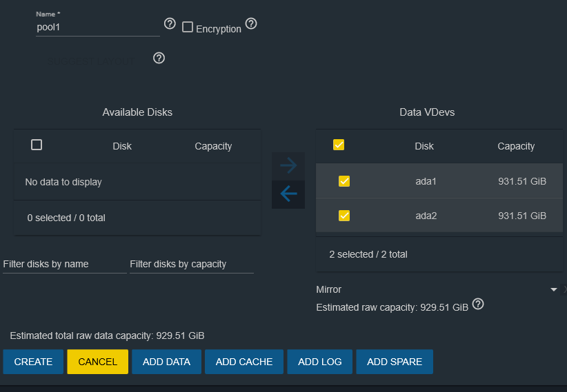Screen dimensions: 567x392
Task: Click the ADD CACHE button
Action: (244, 362)
